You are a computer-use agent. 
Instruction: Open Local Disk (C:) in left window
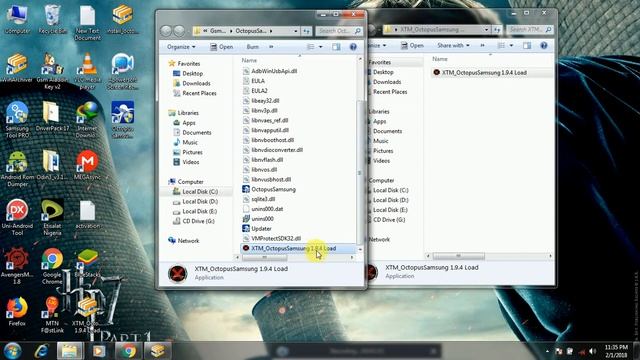point(200,191)
